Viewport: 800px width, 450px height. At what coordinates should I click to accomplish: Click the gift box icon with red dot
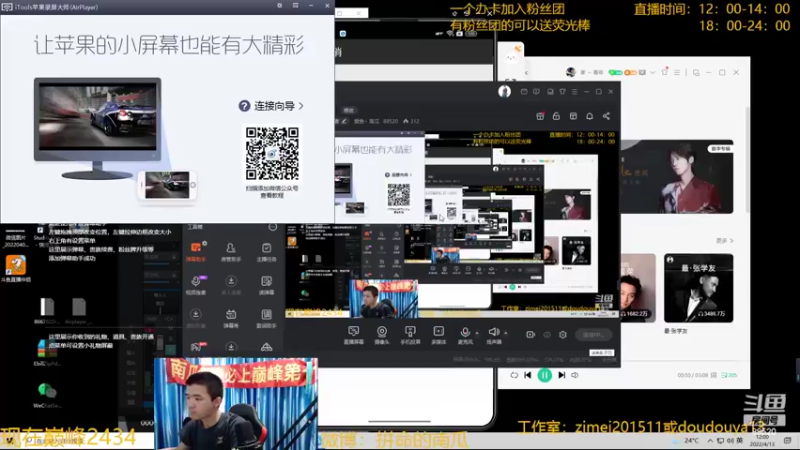[540, 116]
